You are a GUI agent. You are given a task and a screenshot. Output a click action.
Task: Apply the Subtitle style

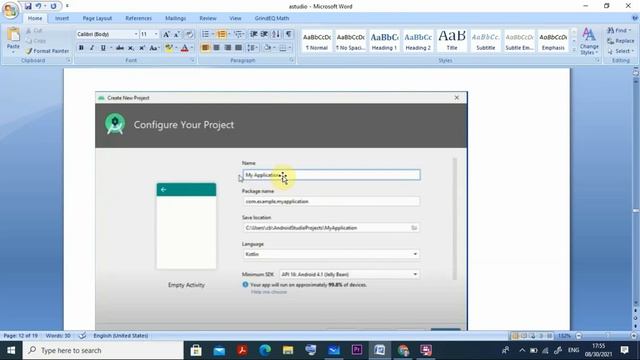click(x=486, y=41)
